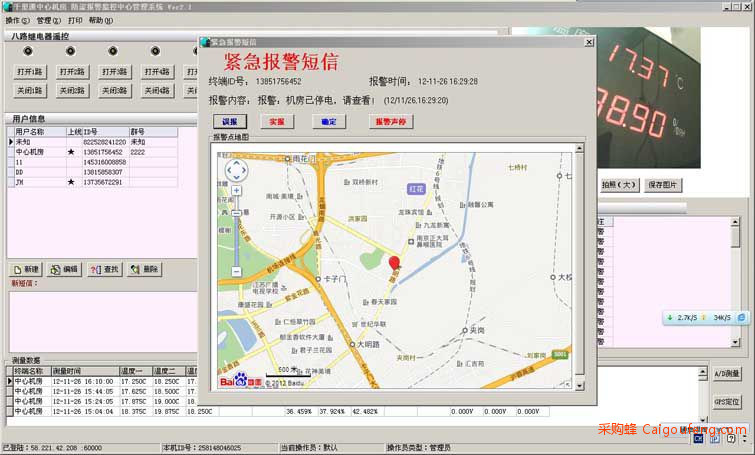Click the relay 2 indicator lamp
Viewport: 755px width, 455px height.
(x=71, y=51)
